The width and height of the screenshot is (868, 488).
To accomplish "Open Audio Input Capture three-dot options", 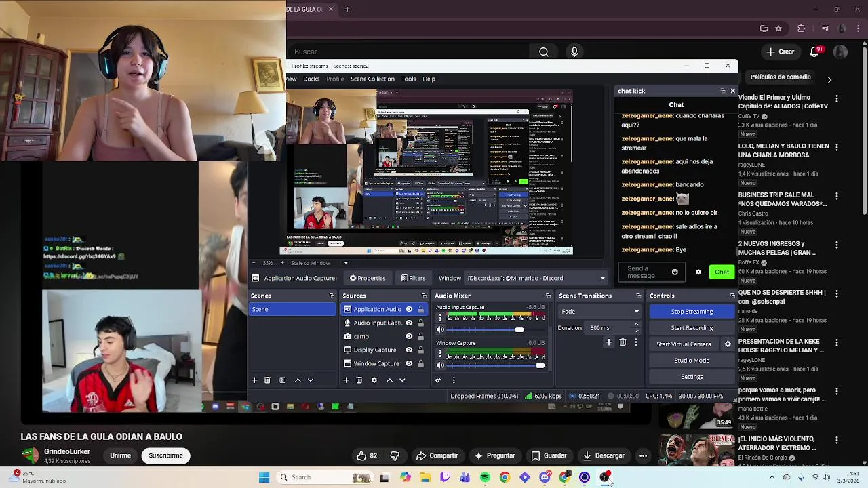I will point(440,318).
